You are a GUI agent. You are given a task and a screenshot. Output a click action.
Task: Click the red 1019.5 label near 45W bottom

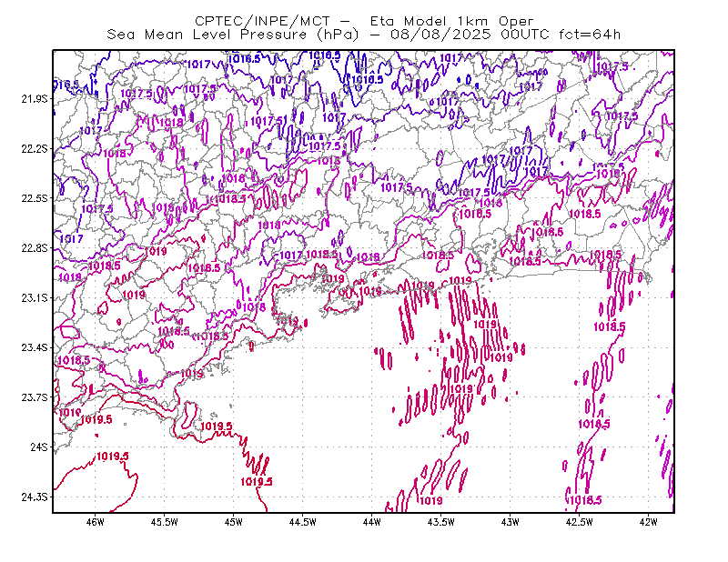tap(257, 482)
